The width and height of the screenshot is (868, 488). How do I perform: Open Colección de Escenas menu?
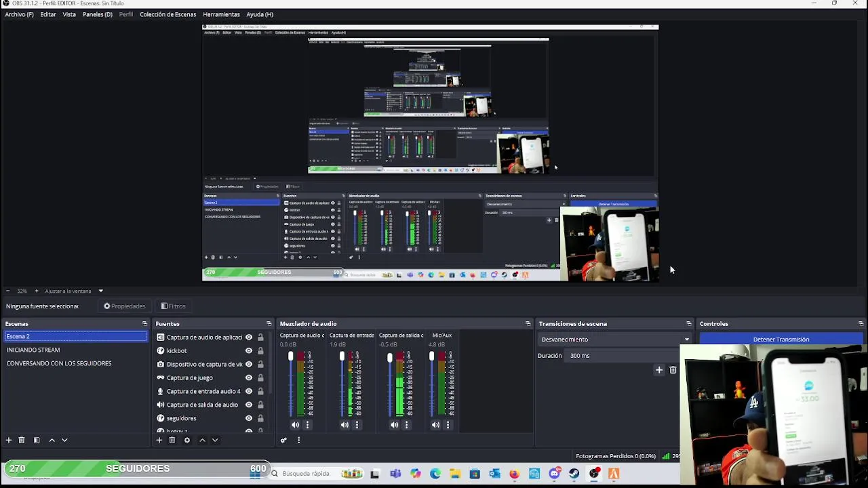coord(168,14)
